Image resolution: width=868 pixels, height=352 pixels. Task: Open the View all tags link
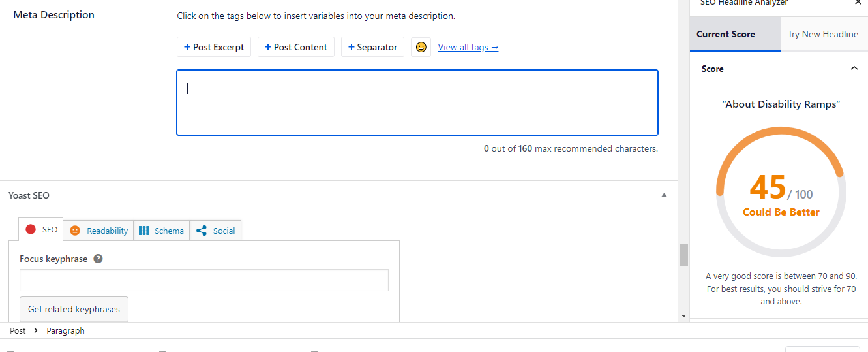(x=468, y=47)
